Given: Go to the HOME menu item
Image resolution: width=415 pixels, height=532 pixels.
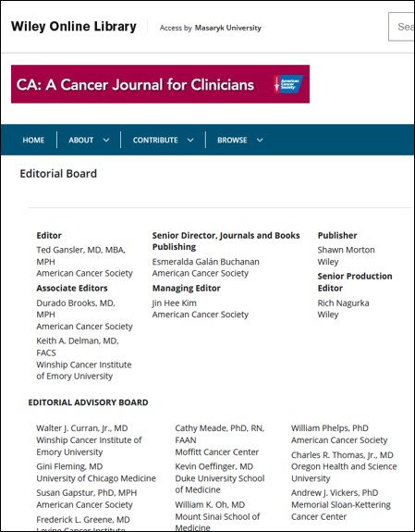Looking at the screenshot, I should coord(33,140).
